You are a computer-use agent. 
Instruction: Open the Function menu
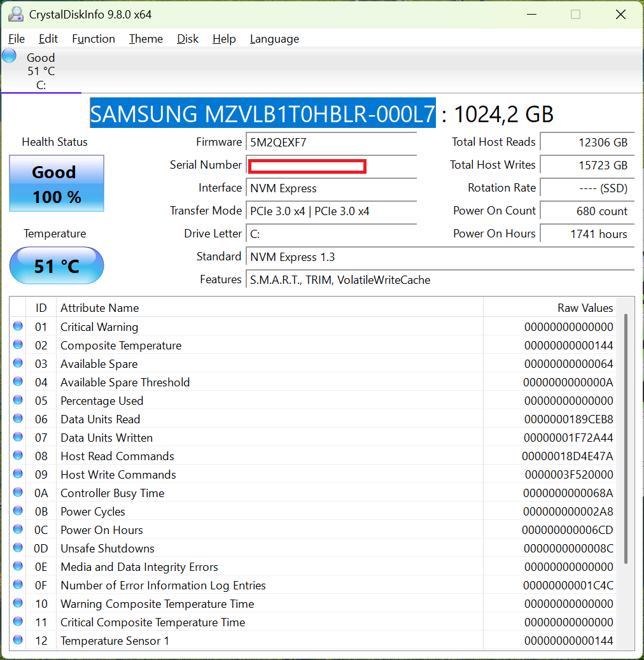click(94, 39)
